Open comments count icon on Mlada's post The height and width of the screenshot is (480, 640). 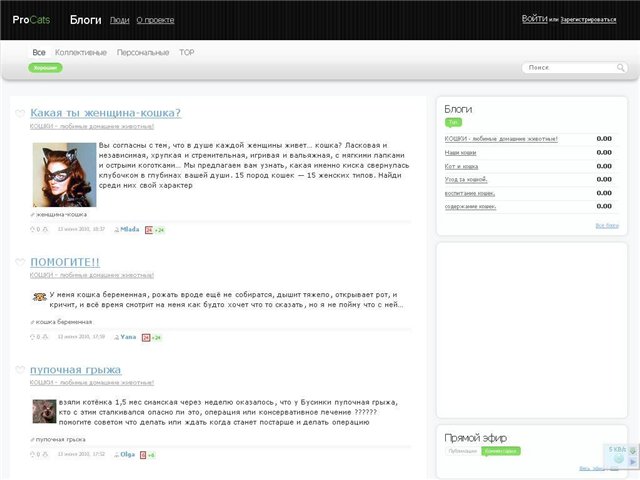coord(149,230)
